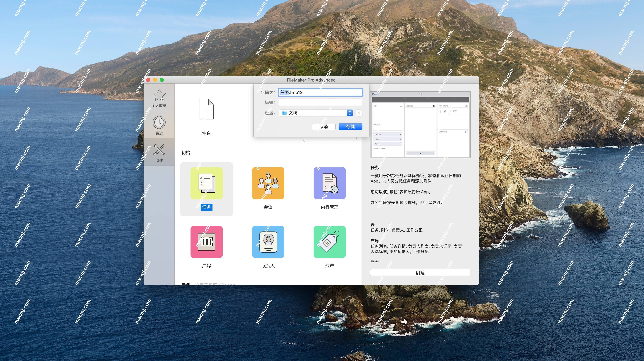Select the 内容管理 content management icon
This screenshot has width=644, height=361.
330,183
